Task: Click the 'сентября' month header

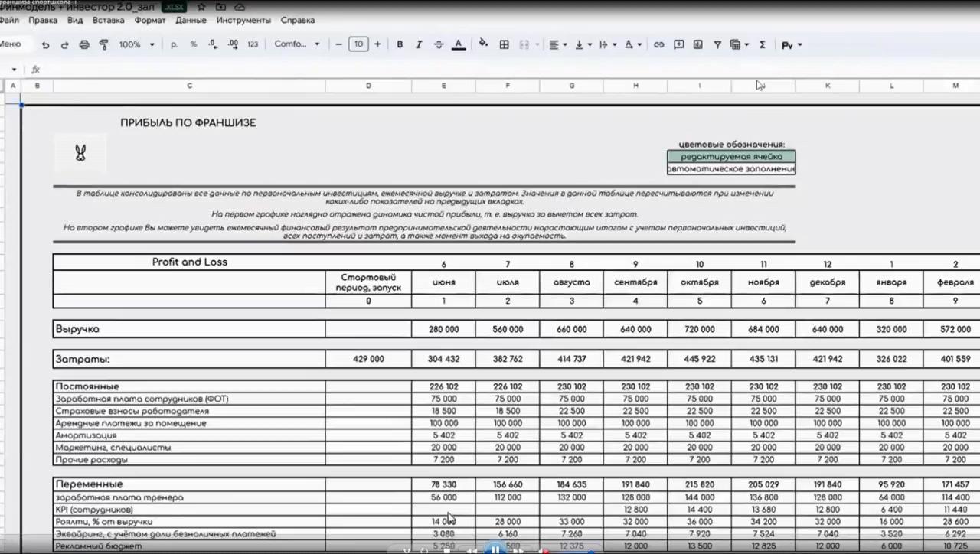Action: point(635,282)
